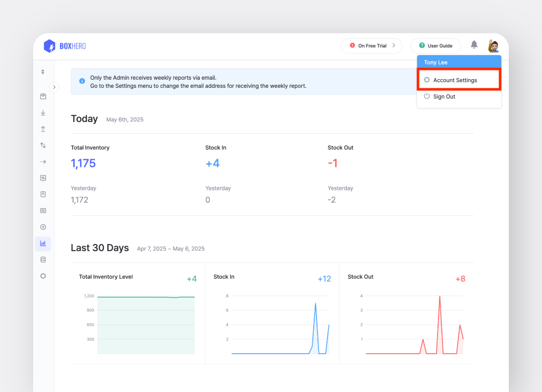This screenshot has width=542, height=392.
Task: Open the settings gear at sidebar bottom
Action: [43, 276]
